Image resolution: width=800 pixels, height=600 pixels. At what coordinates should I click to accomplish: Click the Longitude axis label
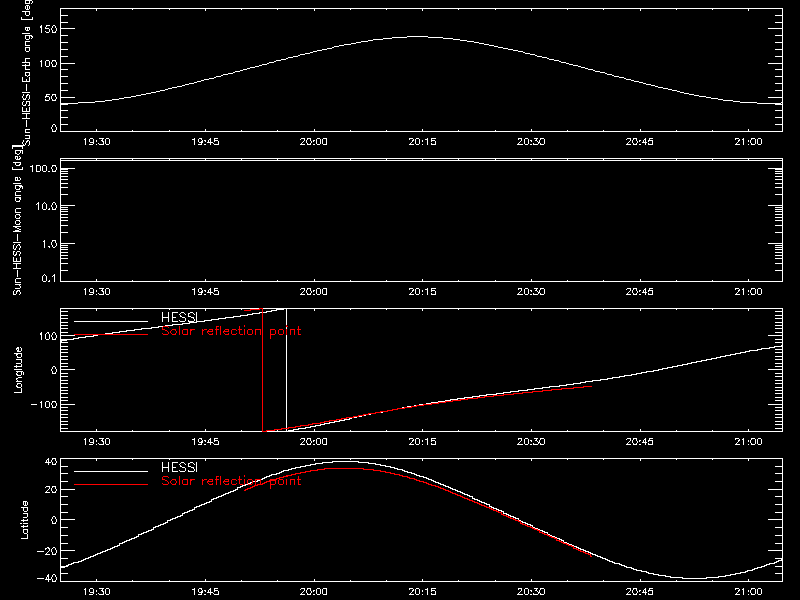[x=18, y=370]
